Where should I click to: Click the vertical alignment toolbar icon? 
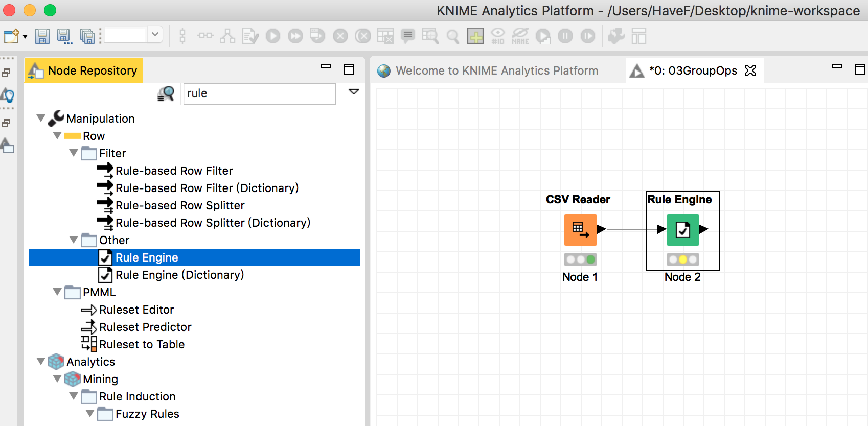pos(182,36)
